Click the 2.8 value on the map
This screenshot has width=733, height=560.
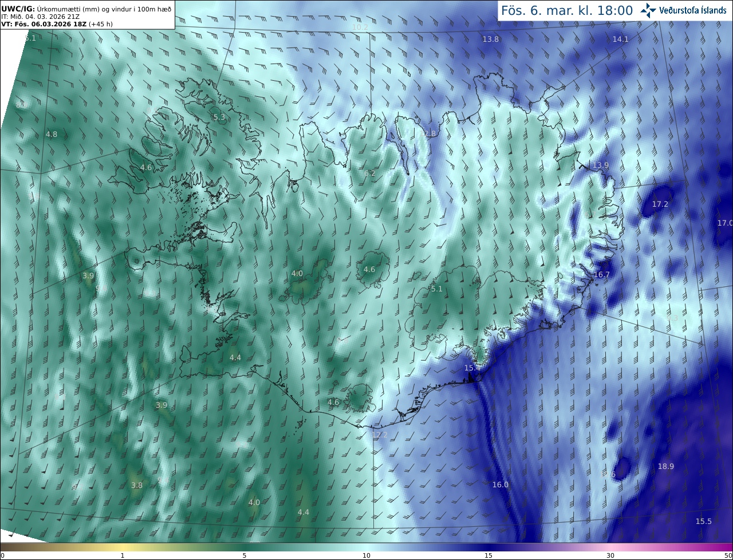pos(430,133)
